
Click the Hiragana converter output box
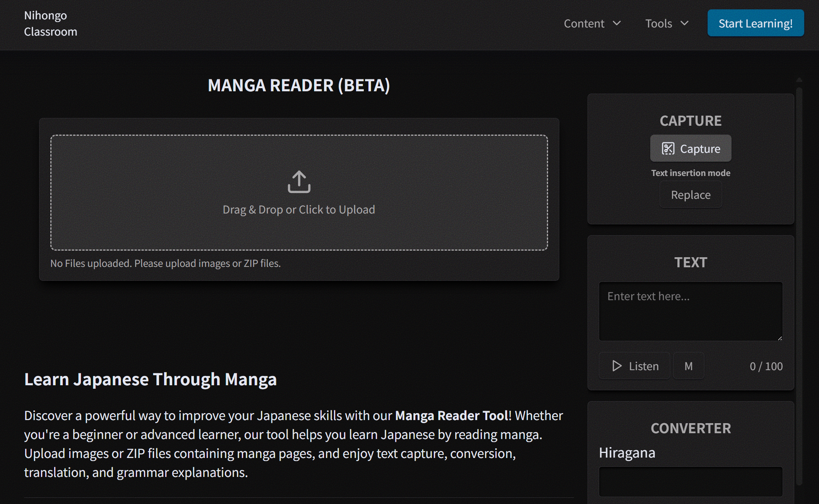pyautogui.click(x=690, y=482)
